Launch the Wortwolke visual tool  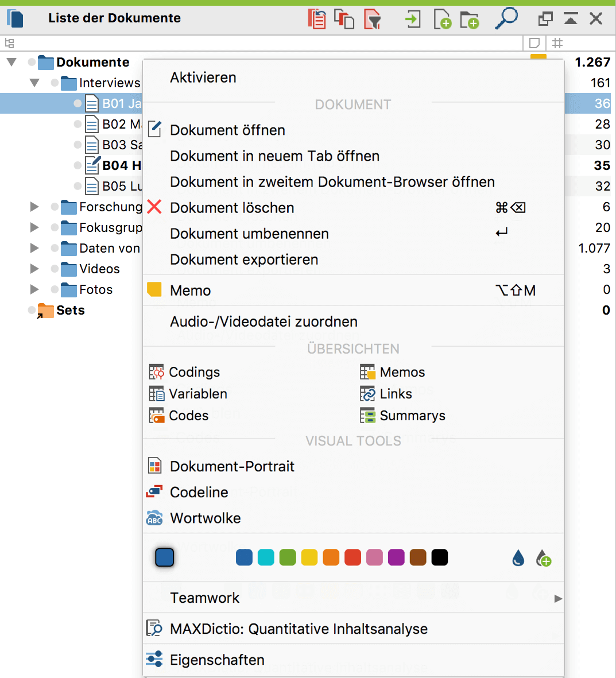(205, 518)
